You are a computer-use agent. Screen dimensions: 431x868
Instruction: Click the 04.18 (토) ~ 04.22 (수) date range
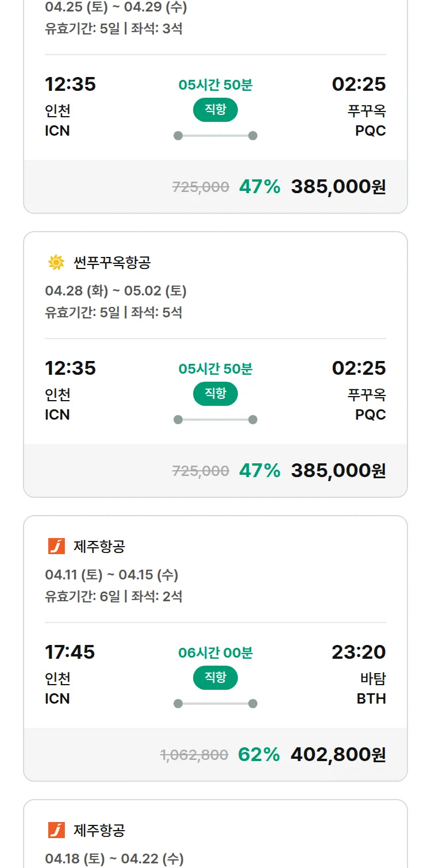click(x=114, y=859)
